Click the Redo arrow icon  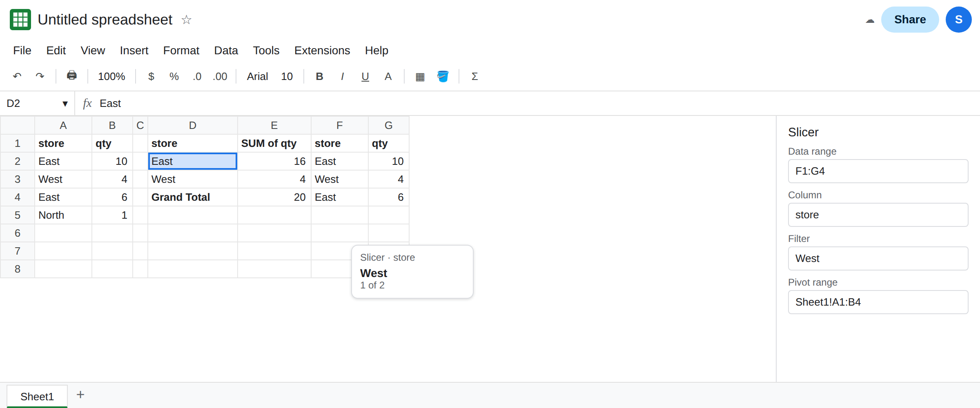(x=40, y=76)
